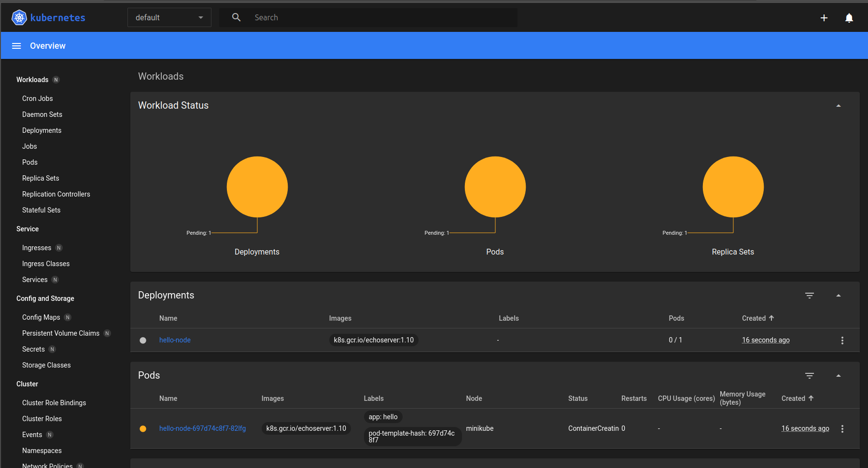Image resolution: width=868 pixels, height=468 pixels.
Task: Click the minikube node cell
Action: pyautogui.click(x=480, y=428)
